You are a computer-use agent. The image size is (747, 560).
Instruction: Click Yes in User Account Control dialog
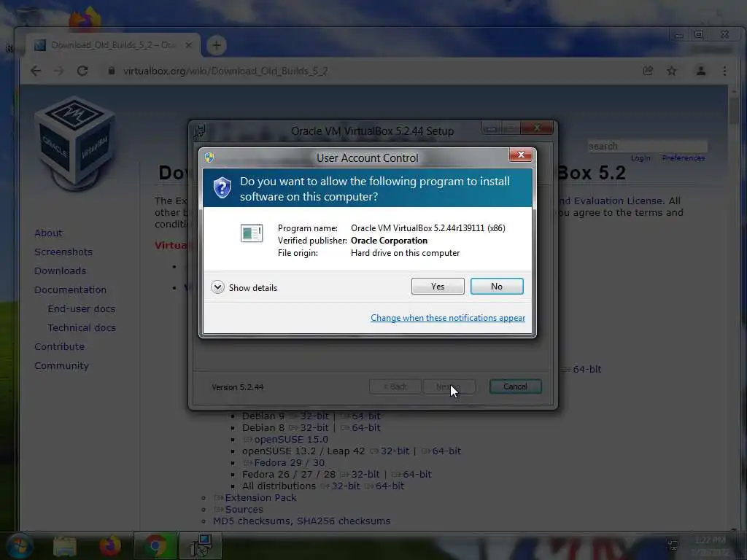click(x=438, y=286)
